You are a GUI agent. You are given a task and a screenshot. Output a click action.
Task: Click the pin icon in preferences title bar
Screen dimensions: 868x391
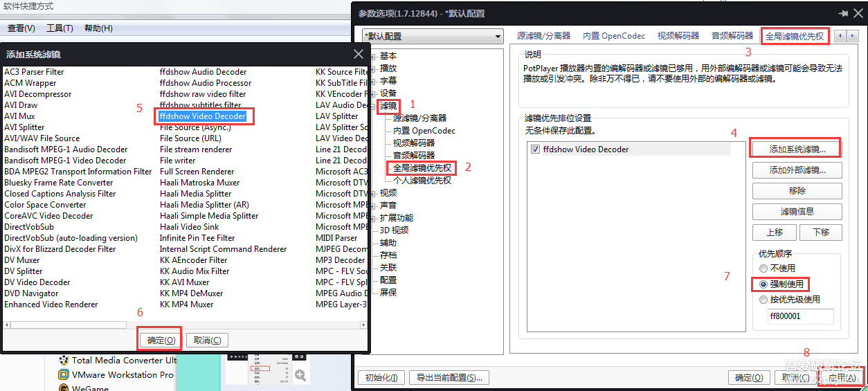843,13
